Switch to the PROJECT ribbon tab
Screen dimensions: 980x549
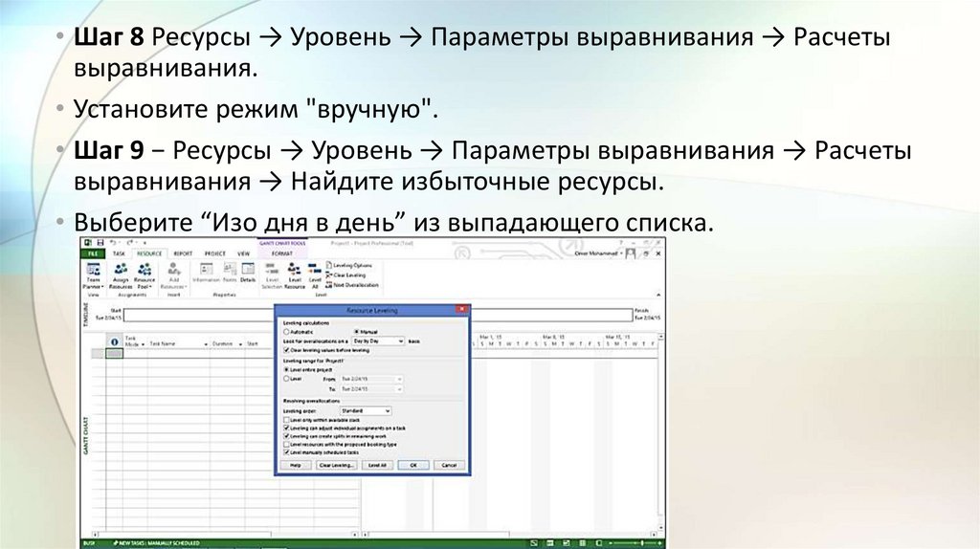(x=215, y=253)
